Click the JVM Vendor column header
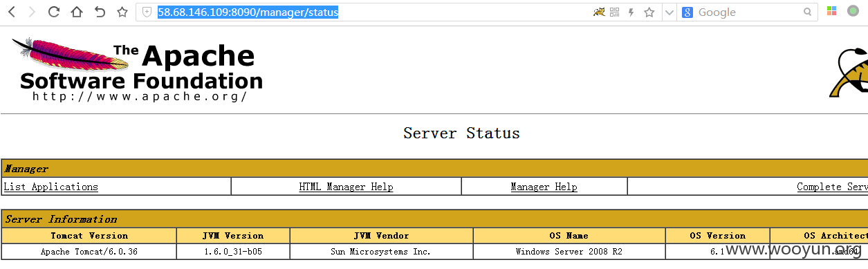Viewport: 868px width, 269px height. click(381, 236)
